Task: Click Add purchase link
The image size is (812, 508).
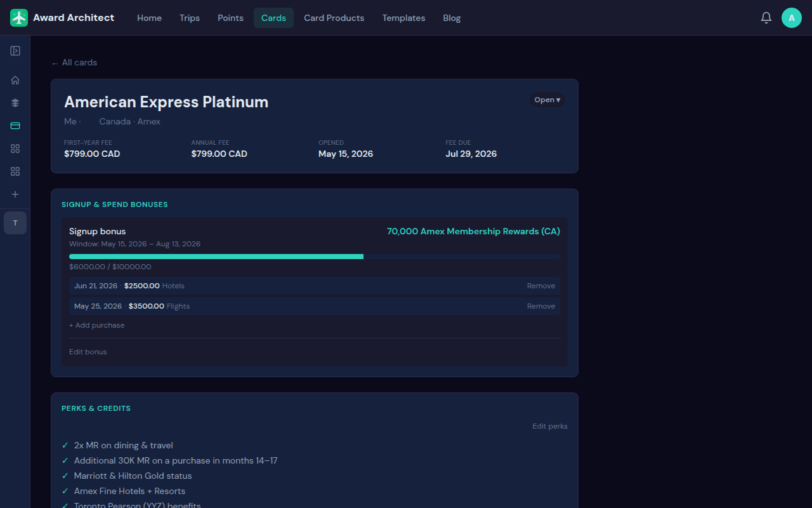Action: (x=97, y=325)
